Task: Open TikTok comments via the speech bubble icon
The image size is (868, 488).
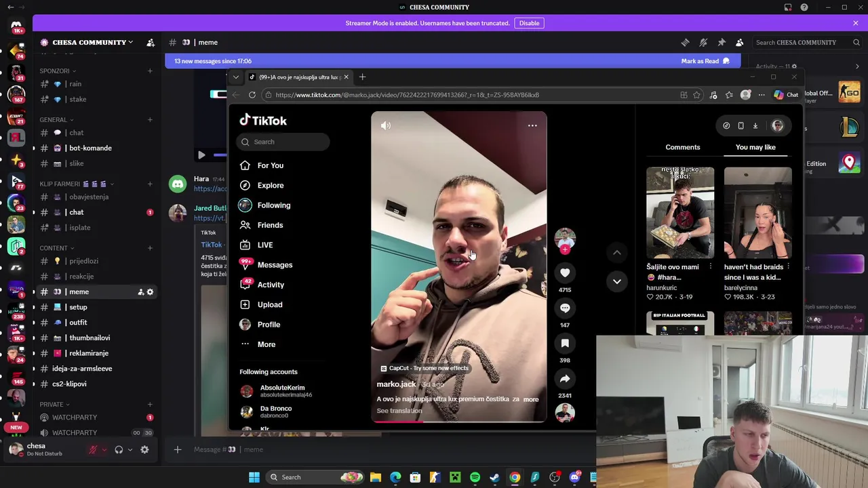Action: [565, 308]
